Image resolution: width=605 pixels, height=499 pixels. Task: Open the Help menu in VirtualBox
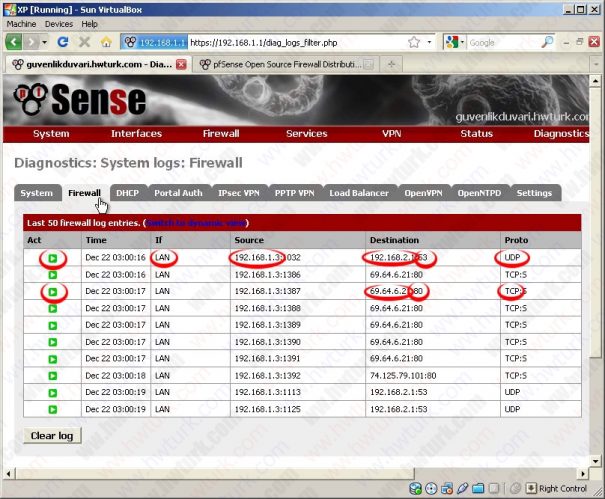tap(89, 24)
